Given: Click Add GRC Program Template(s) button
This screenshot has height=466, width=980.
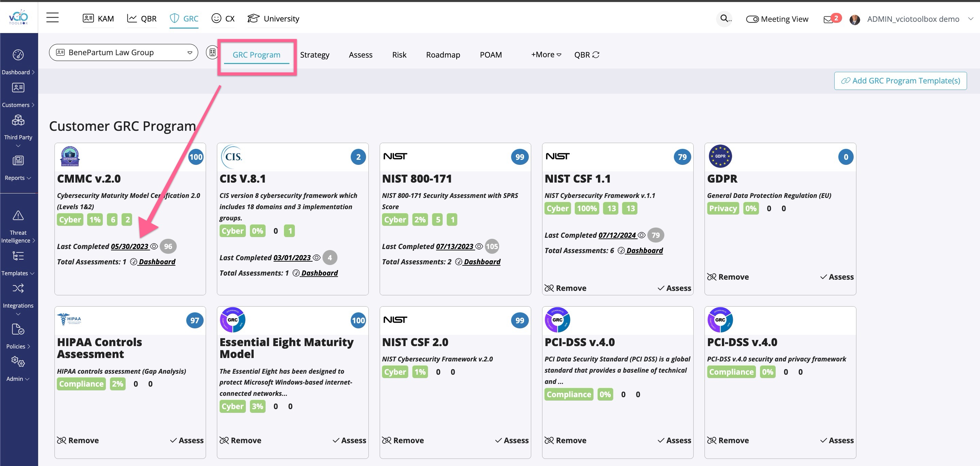Looking at the screenshot, I should [900, 81].
